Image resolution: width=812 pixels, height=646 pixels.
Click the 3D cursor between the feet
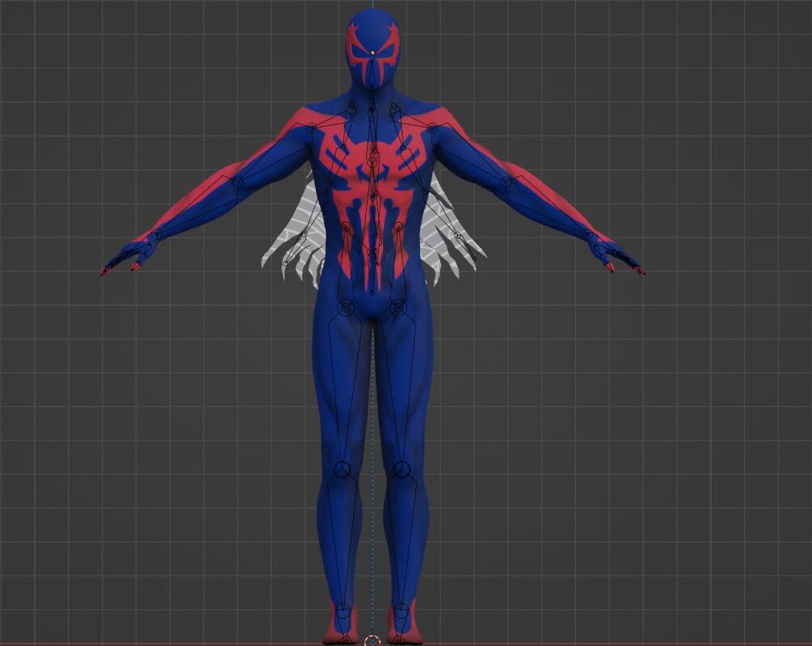372,641
